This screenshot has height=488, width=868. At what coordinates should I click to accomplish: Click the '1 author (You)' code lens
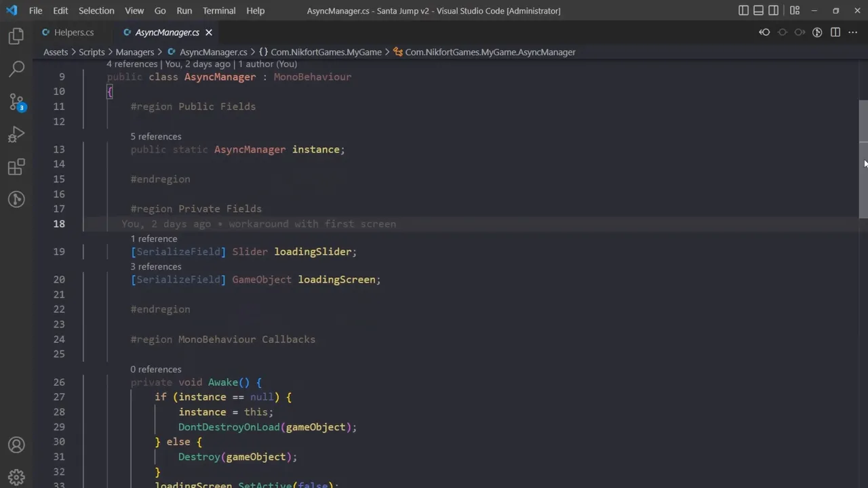(267, 64)
